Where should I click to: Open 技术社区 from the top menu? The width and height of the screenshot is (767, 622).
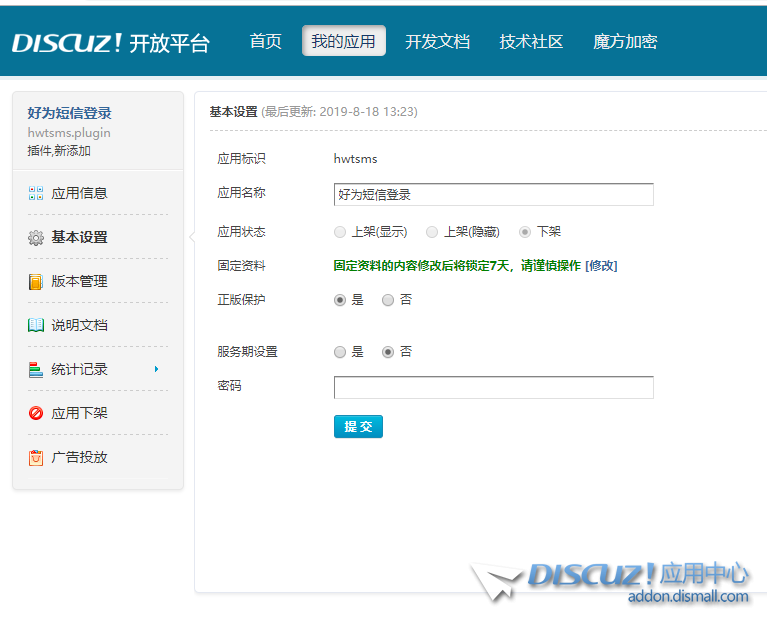pos(531,42)
